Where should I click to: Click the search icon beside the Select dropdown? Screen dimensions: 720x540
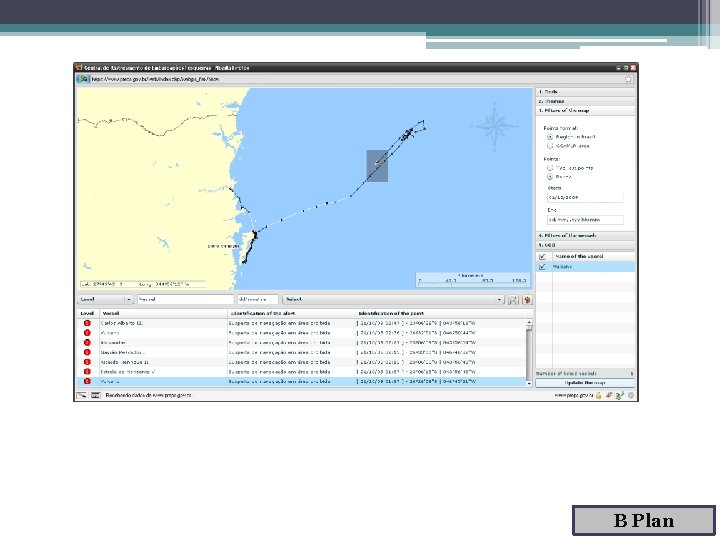pos(513,299)
